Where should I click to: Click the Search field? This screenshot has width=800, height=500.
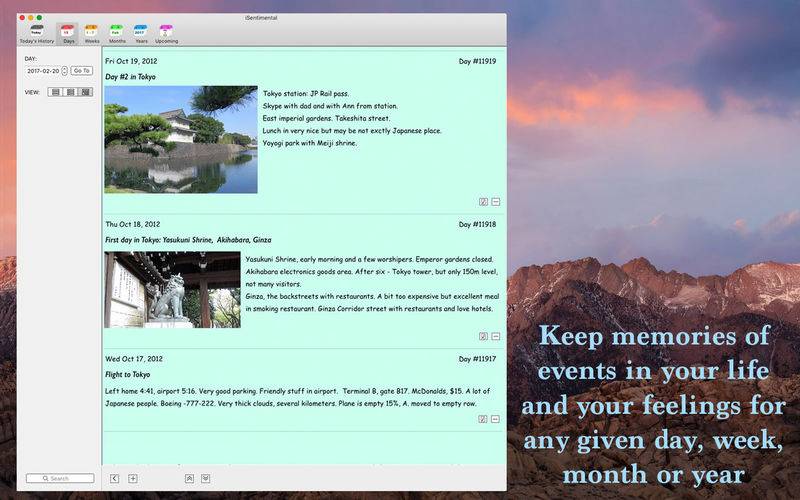click(60, 478)
